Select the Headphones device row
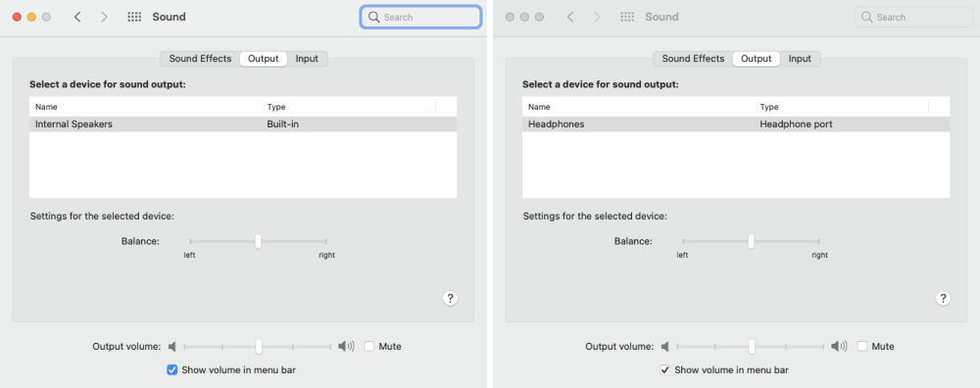Viewport: 980px width, 388px height. coord(736,124)
